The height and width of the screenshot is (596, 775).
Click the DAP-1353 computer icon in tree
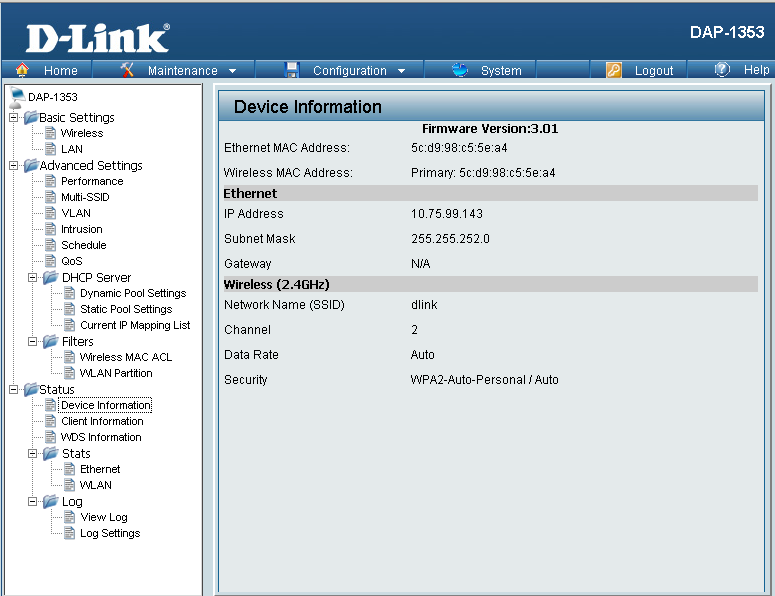point(17,97)
